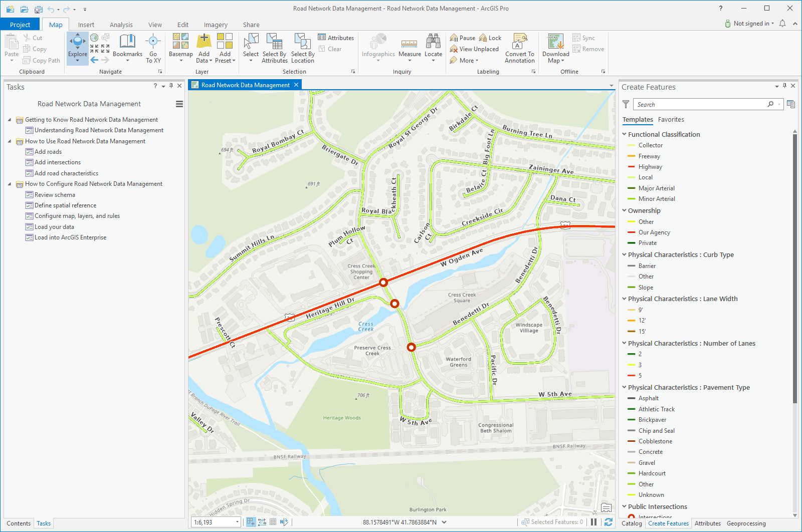Collapse the Functional Classification template group
This screenshot has height=532, width=802.
click(624, 134)
